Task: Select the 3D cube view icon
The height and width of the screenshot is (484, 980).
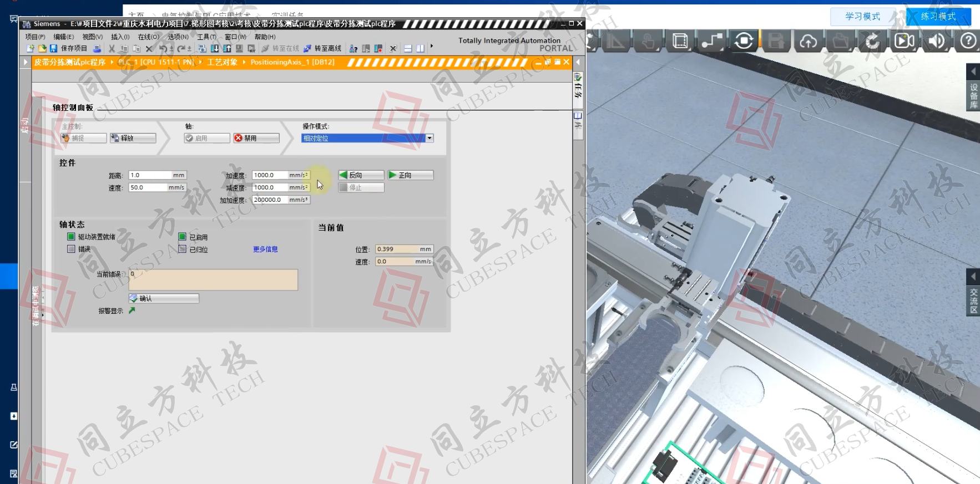Action: 680,41
